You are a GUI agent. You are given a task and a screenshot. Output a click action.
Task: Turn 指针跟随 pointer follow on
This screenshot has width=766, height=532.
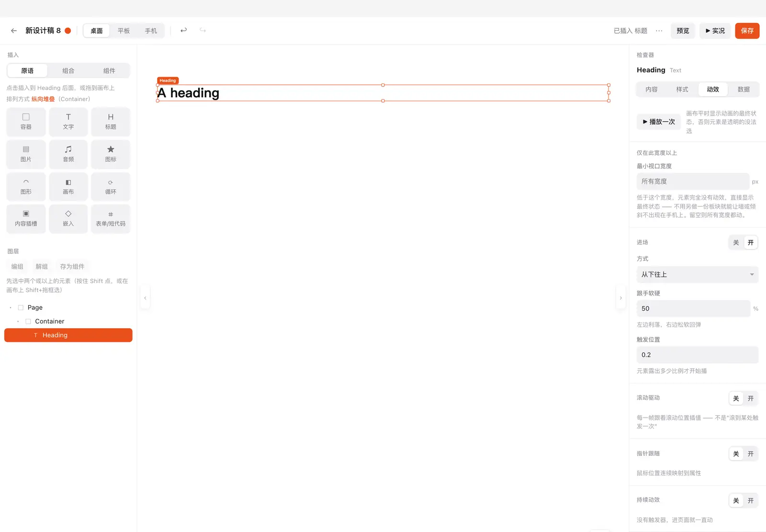(751, 453)
